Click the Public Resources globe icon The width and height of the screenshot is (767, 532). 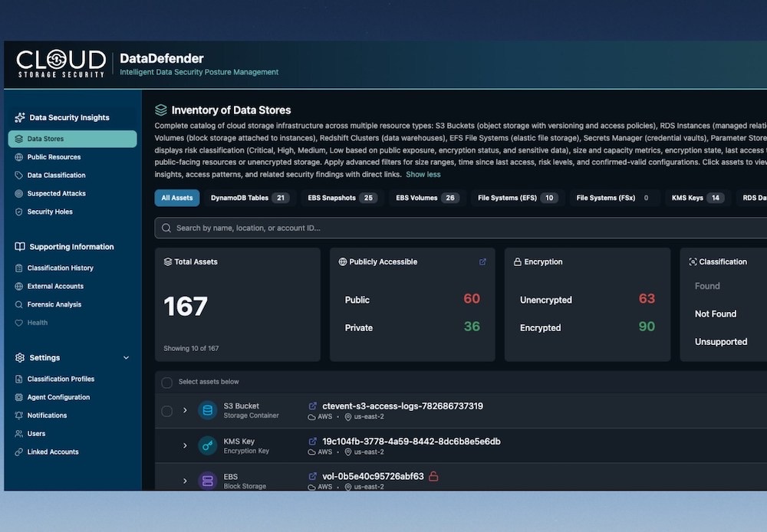click(18, 157)
